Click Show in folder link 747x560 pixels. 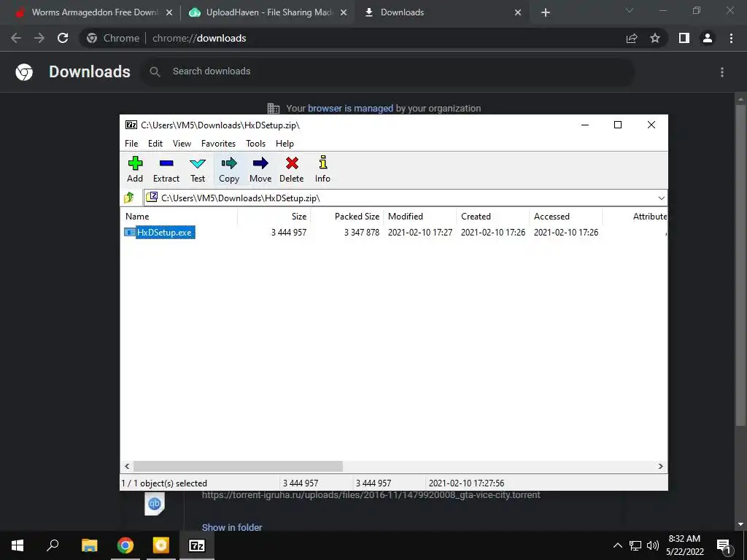(232, 527)
